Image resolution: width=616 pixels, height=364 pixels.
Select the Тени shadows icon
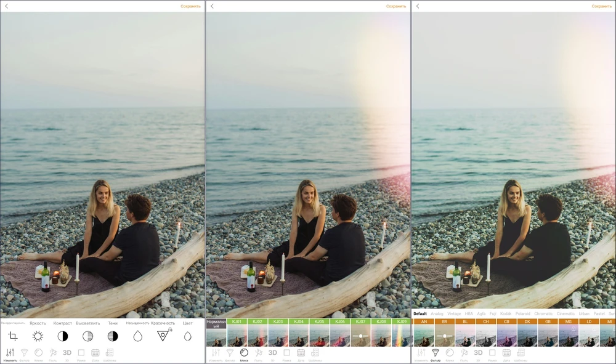113,336
